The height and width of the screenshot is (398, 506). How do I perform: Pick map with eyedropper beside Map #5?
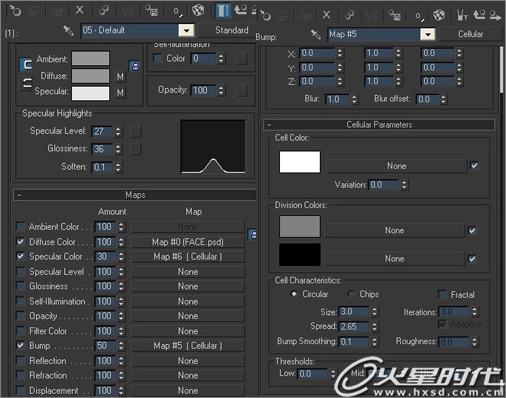coord(316,34)
